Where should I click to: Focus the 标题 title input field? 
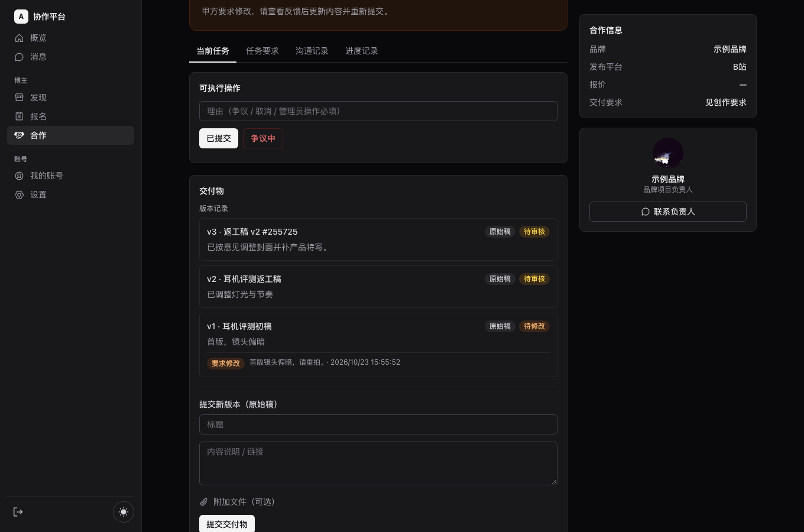(x=378, y=424)
